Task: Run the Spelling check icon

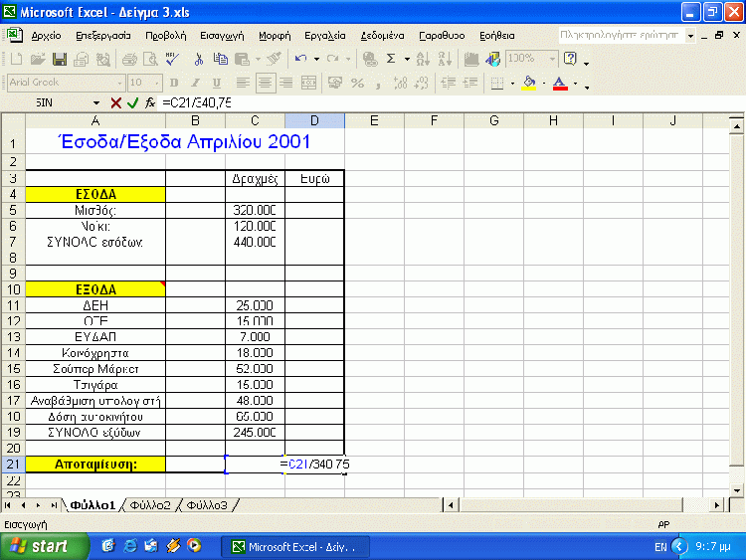Action: 172,59
